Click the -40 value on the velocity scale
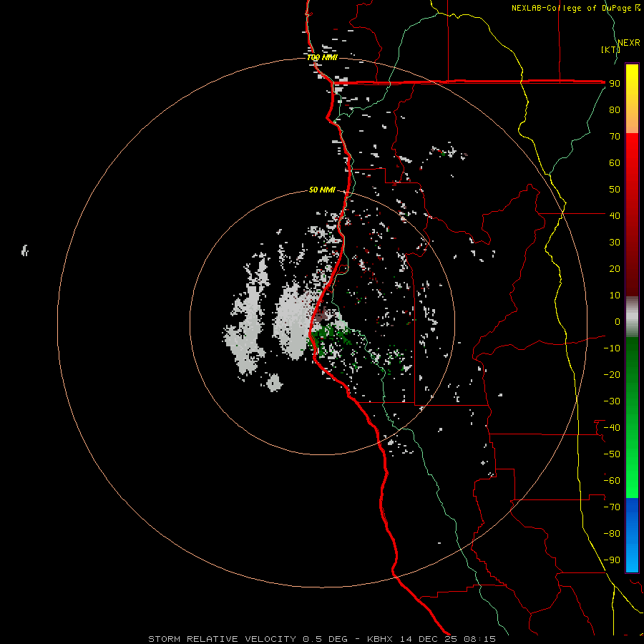This screenshot has height=644, width=644. (x=612, y=428)
